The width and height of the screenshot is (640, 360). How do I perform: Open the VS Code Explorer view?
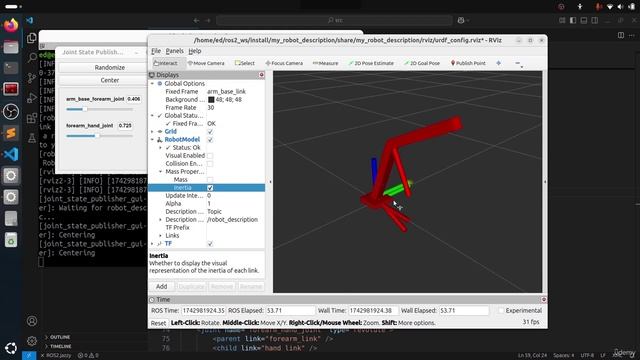coord(32,38)
